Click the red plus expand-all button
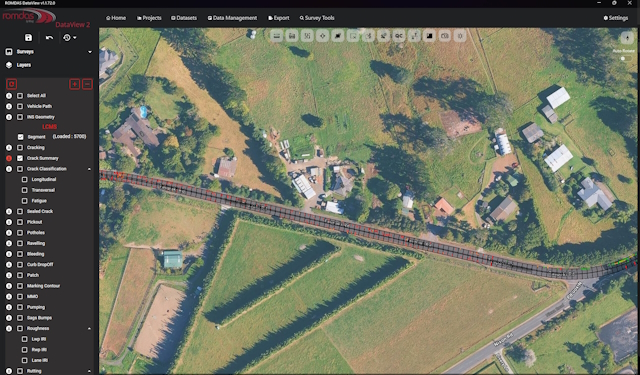Viewport: 640px width, 375px height. pos(74,84)
